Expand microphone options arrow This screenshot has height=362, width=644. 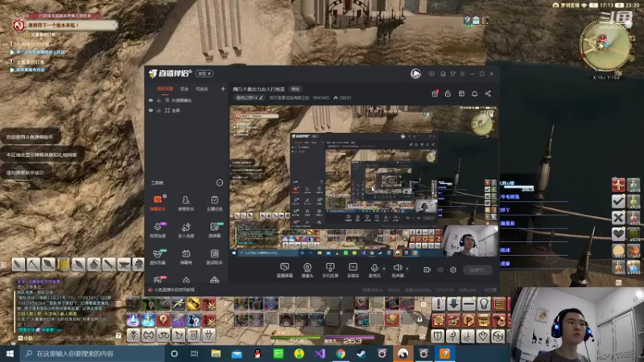384,269
